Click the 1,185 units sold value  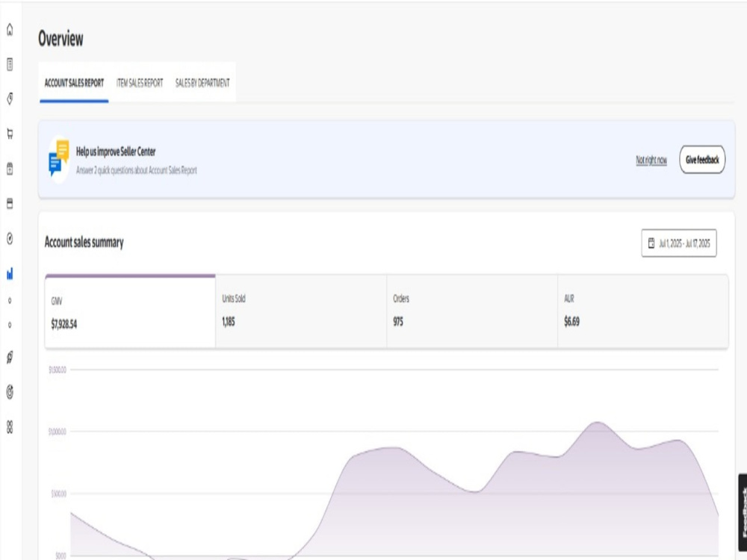(x=228, y=322)
